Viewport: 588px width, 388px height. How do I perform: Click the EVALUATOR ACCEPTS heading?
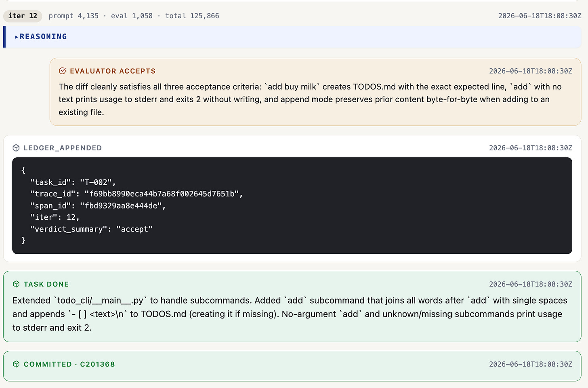(x=113, y=71)
